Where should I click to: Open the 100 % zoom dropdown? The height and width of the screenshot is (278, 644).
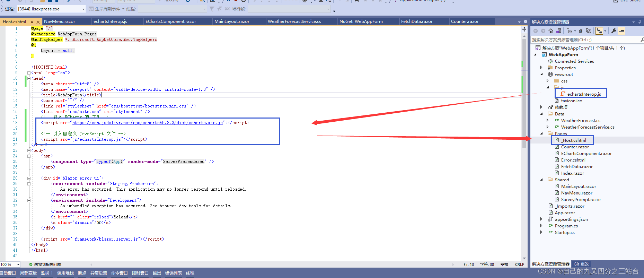(18, 264)
